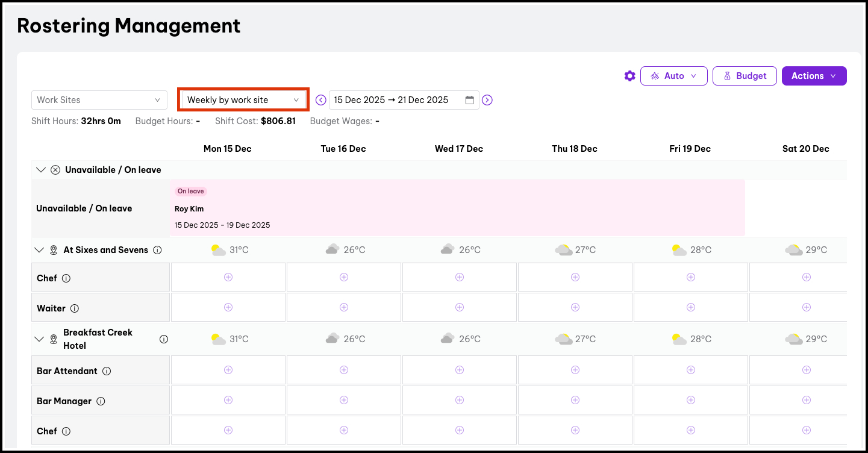The image size is (868, 453).
Task: Click info icon next to Breakfast Creek Hotel
Action: click(x=164, y=339)
